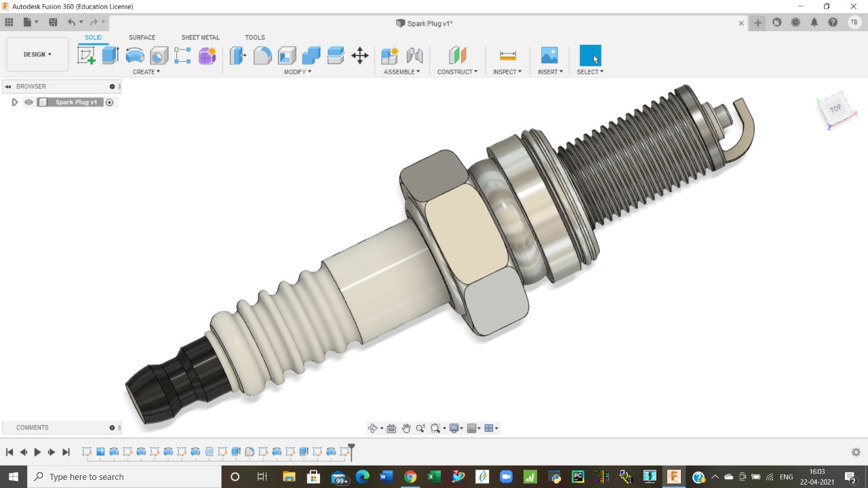This screenshot has width=868, height=488.
Task: Open Grid and Snaps dropdown
Action: pos(474,428)
